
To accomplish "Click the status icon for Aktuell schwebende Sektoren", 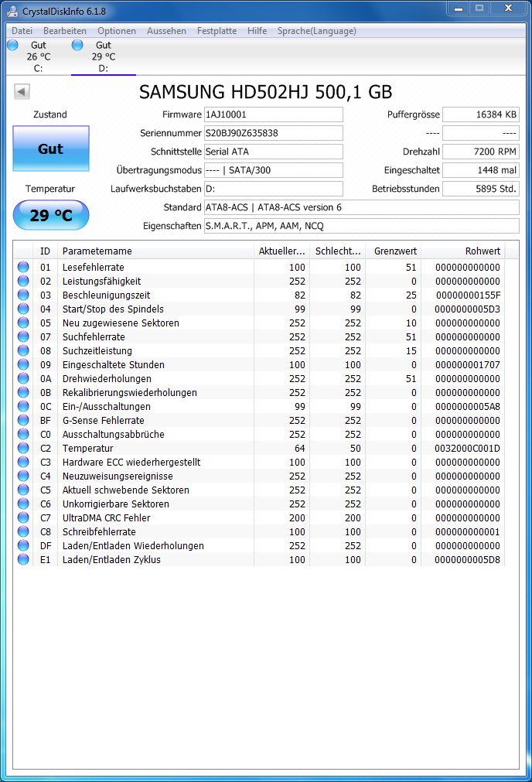I will click(23, 490).
